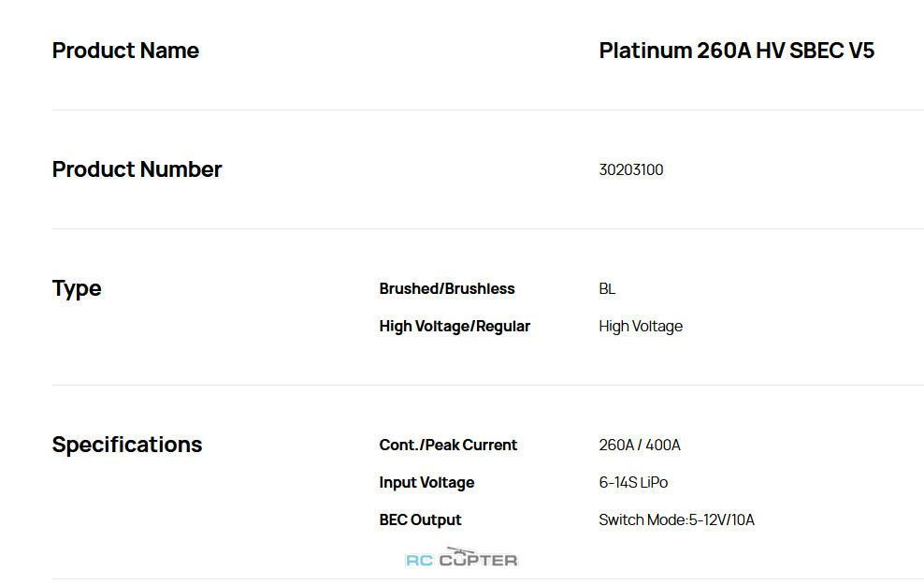This screenshot has width=924, height=585.
Task: Click the Specifications section heading
Action: point(126,445)
